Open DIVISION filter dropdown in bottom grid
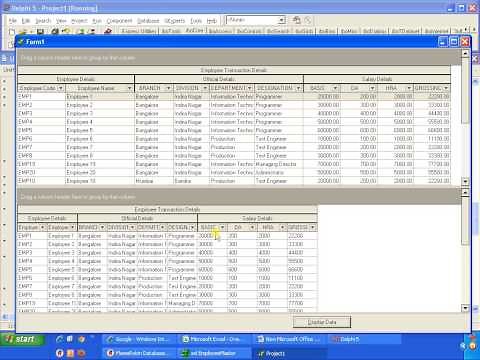This screenshot has width=480, height=360. pyautogui.click(x=132, y=227)
